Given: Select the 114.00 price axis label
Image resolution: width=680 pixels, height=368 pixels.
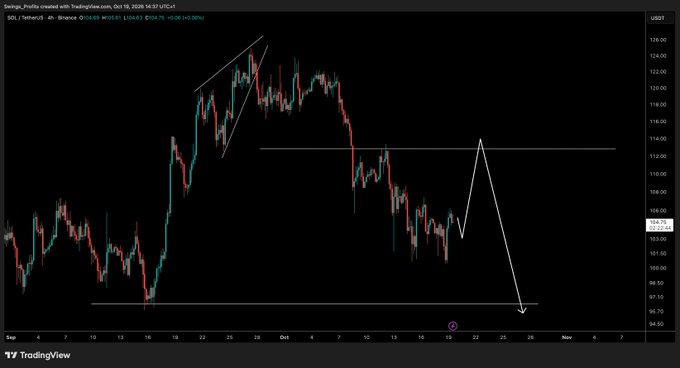Looking at the screenshot, I should click(658, 139).
